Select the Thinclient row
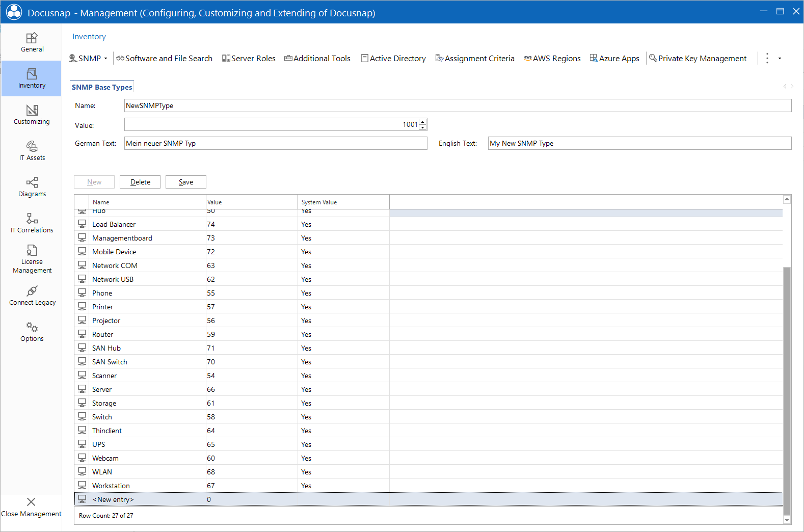 [x=428, y=430]
